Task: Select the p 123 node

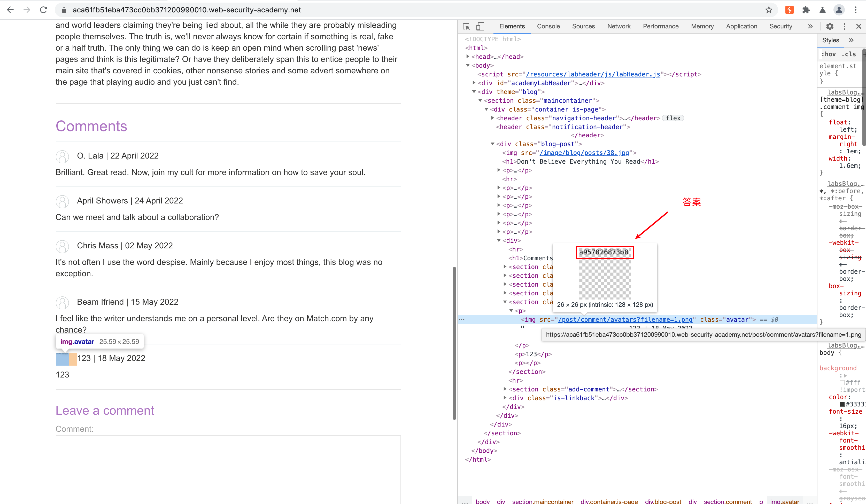Action: click(x=533, y=354)
